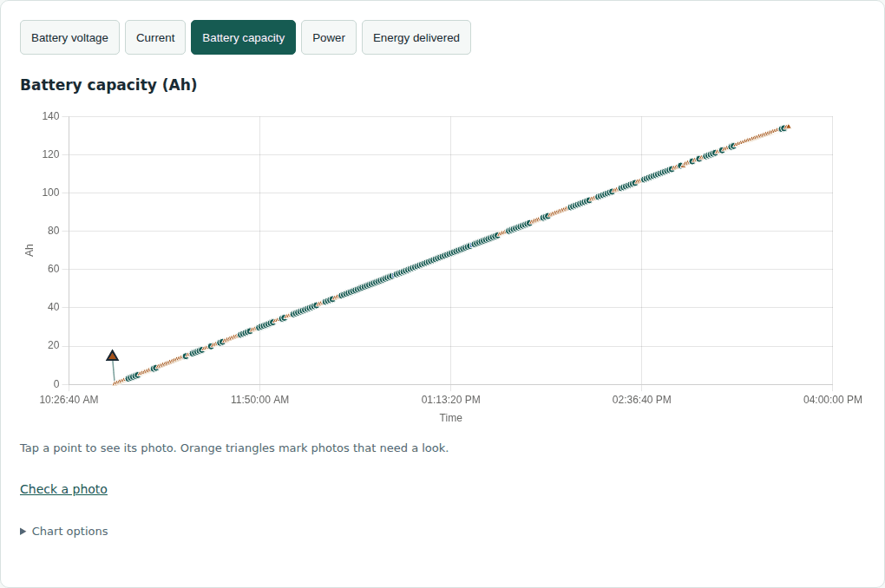Screen dimensions: 885x588
Task: Click the 140 label on the Ah axis
Action: coord(50,116)
